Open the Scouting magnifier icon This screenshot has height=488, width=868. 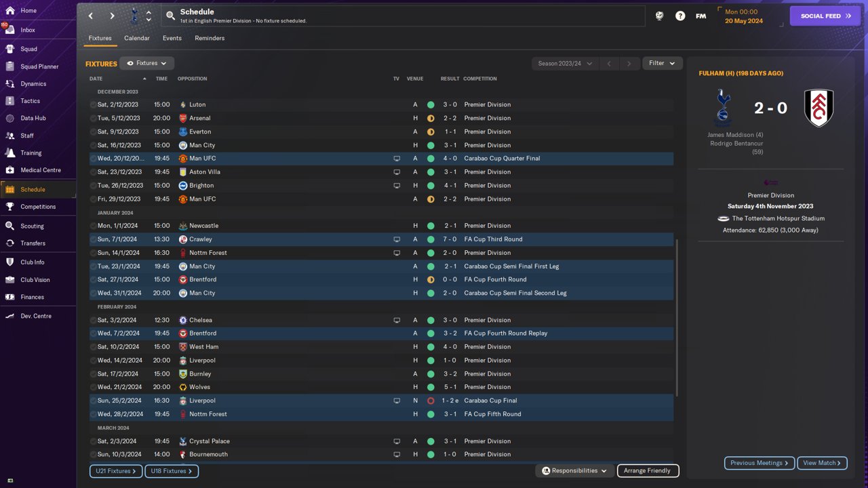pyautogui.click(x=9, y=226)
